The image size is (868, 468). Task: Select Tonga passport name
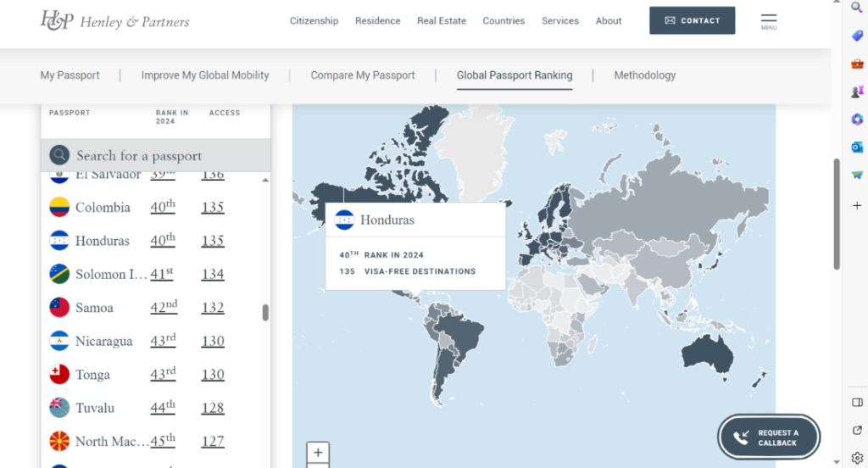coord(92,375)
